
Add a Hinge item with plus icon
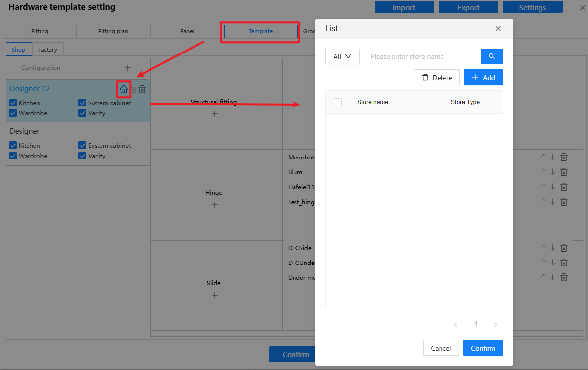coord(214,205)
